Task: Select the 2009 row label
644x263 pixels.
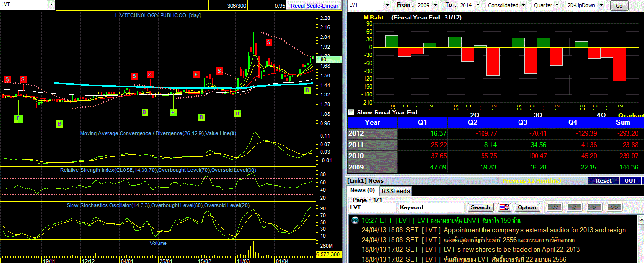Action: [x=373, y=168]
